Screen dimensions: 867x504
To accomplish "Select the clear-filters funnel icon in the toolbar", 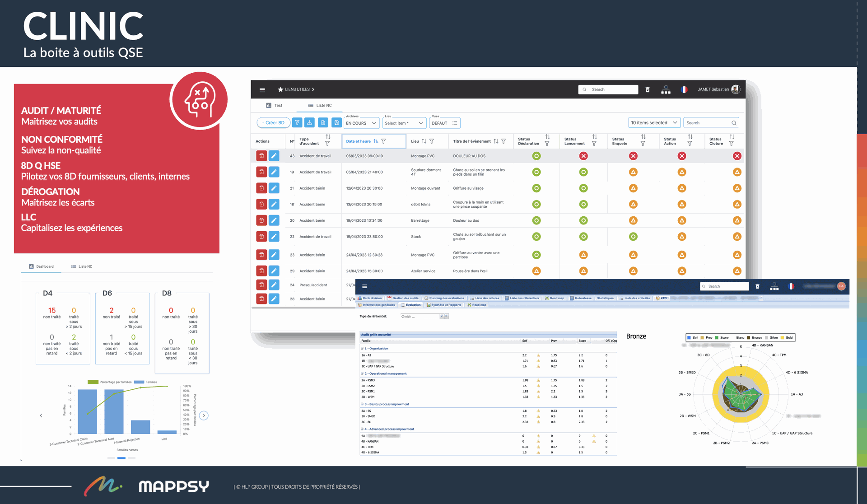I will coord(297,122).
